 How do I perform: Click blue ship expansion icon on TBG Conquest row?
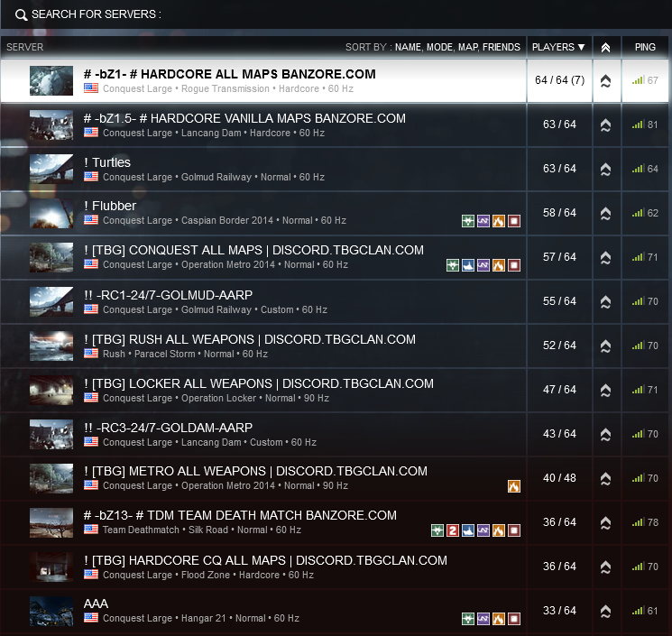click(x=468, y=265)
